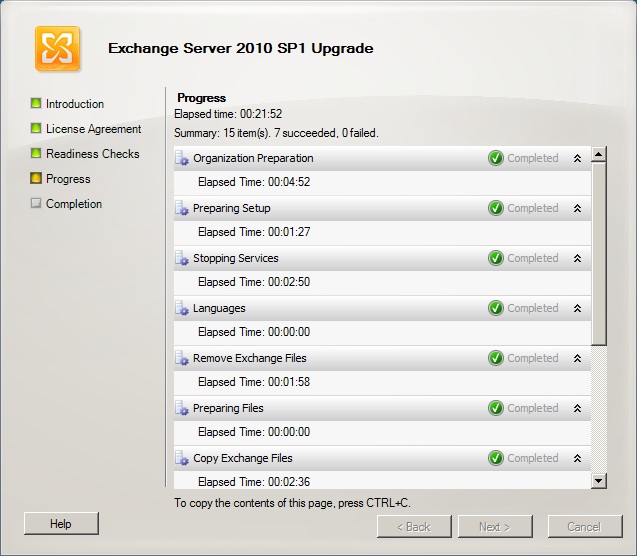Click the Completion step indicator box
637x556 pixels.
[35, 204]
